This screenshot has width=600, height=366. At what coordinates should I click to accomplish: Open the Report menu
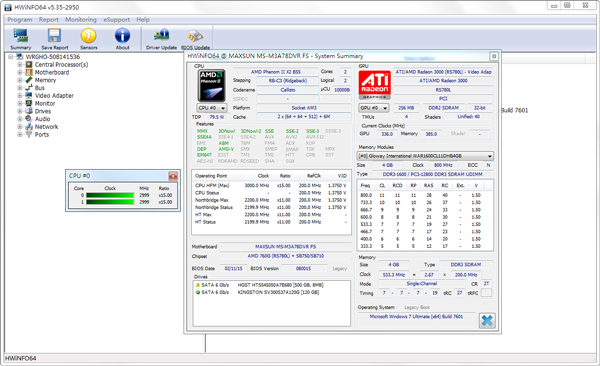tap(49, 20)
